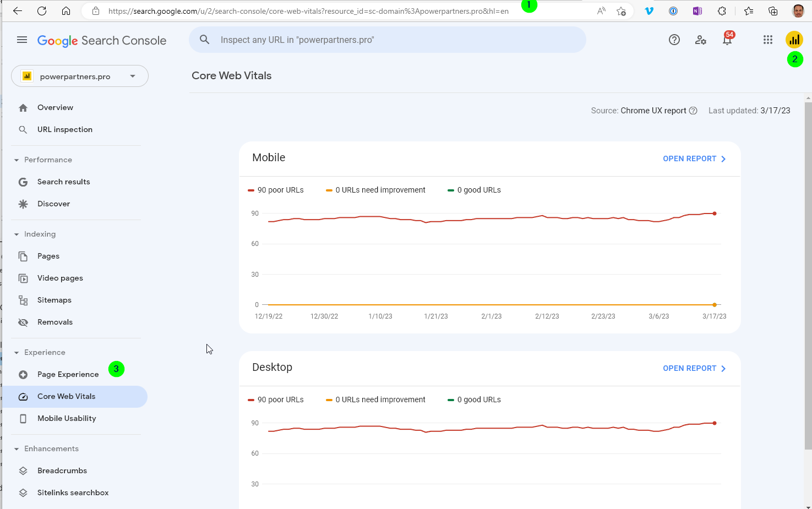Screen dimensions: 812x509
Task: Click the Sitemaps icon in sidebar
Action: (x=23, y=300)
